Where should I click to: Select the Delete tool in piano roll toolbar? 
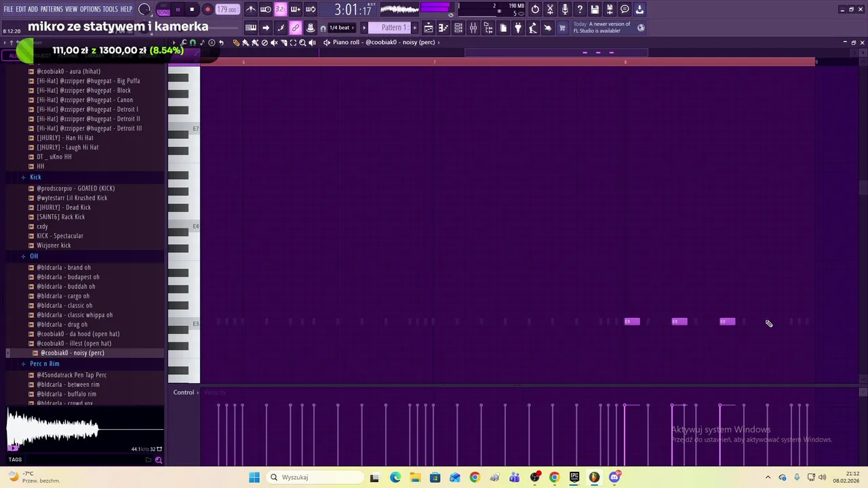(264, 42)
